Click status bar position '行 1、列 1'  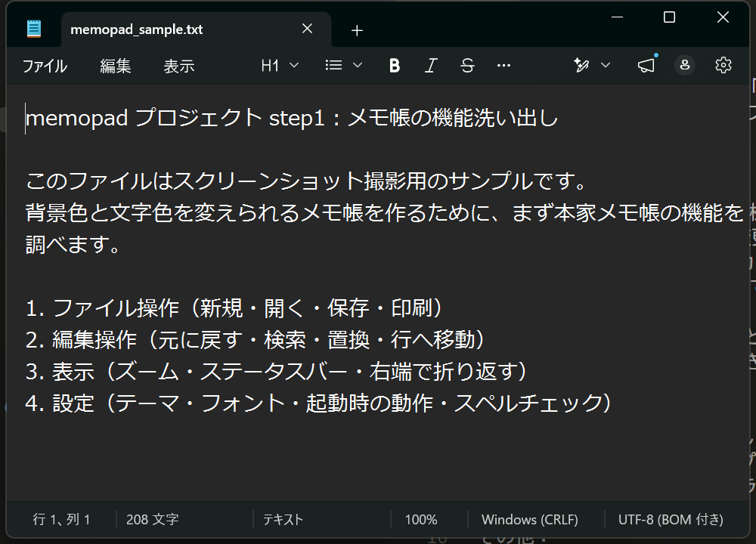[x=61, y=519]
